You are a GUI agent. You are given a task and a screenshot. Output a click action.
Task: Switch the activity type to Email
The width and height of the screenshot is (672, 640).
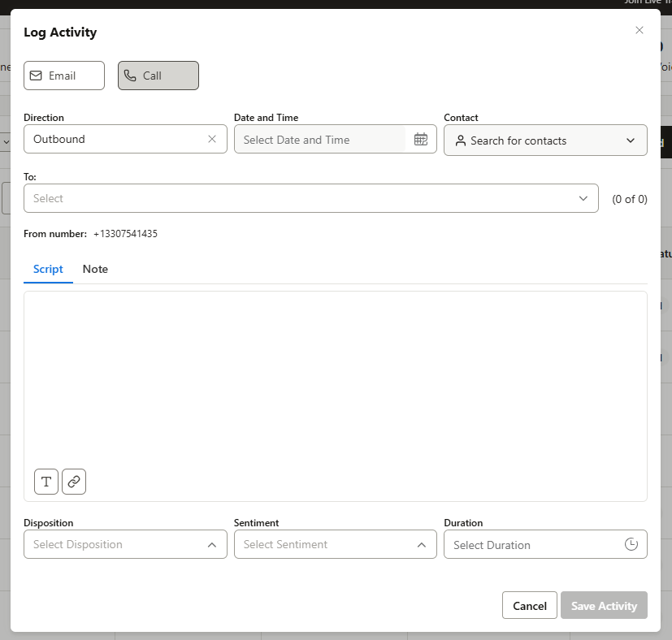coord(64,75)
